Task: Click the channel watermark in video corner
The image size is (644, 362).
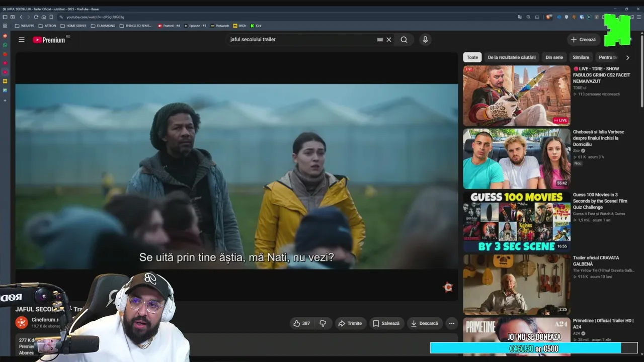Action: 448,287
